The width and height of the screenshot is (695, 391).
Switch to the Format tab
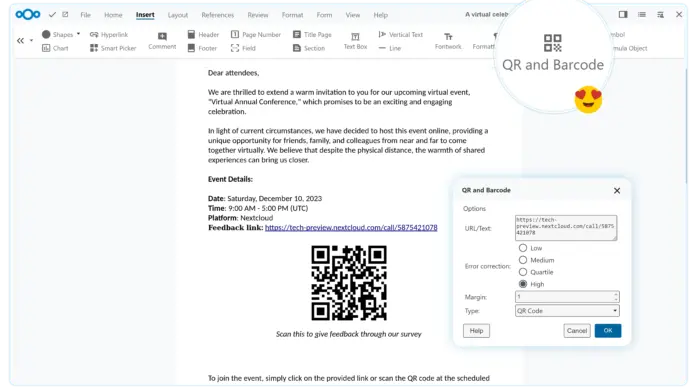pyautogui.click(x=293, y=15)
